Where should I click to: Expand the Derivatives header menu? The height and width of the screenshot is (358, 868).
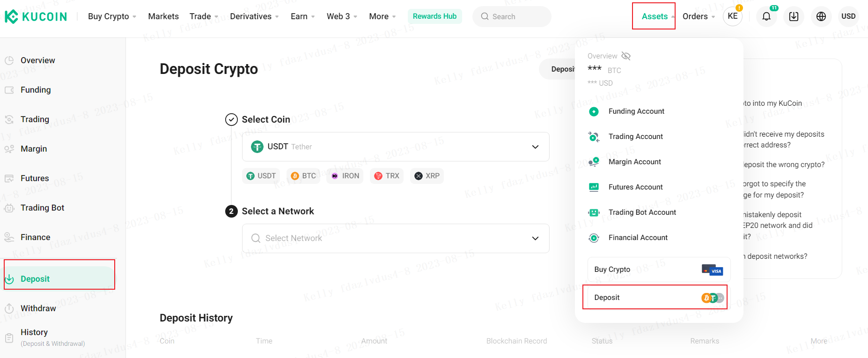255,16
